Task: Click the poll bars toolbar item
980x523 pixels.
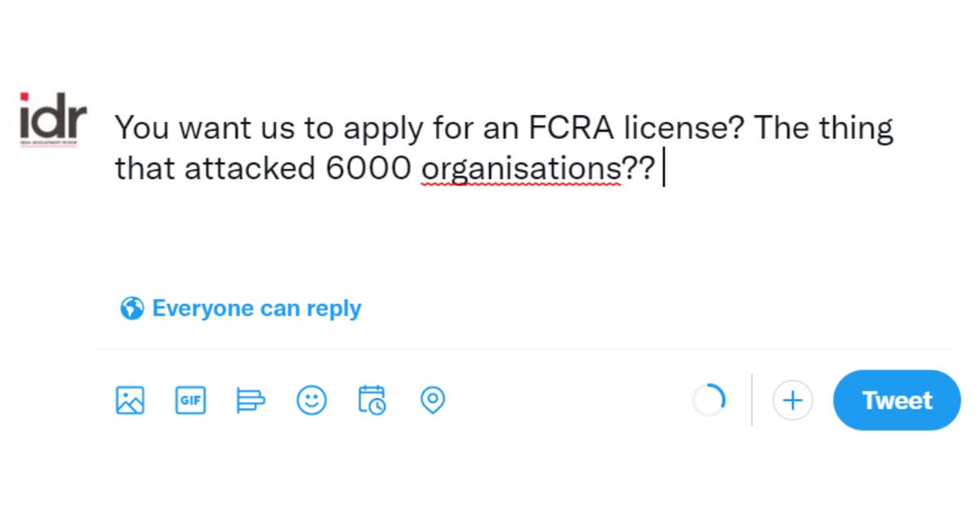Action: pos(251,400)
